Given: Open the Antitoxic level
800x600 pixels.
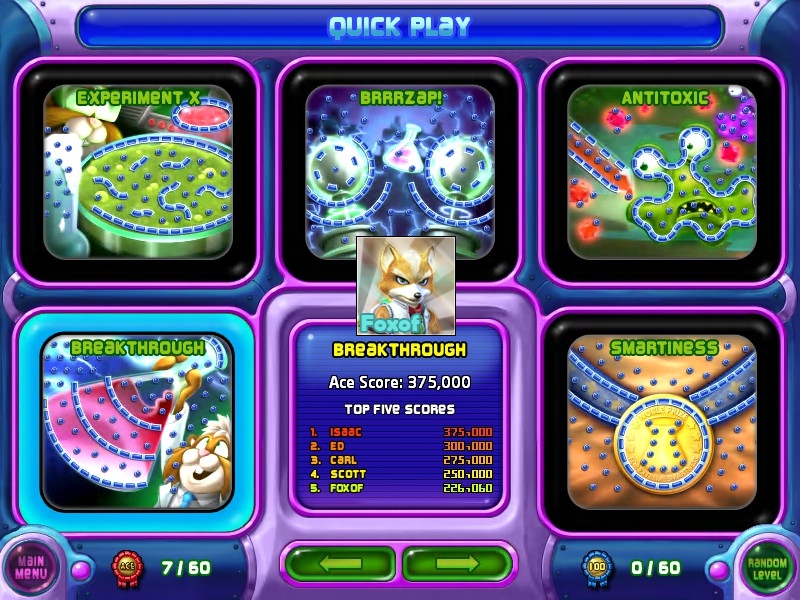Looking at the screenshot, I should click(x=662, y=172).
